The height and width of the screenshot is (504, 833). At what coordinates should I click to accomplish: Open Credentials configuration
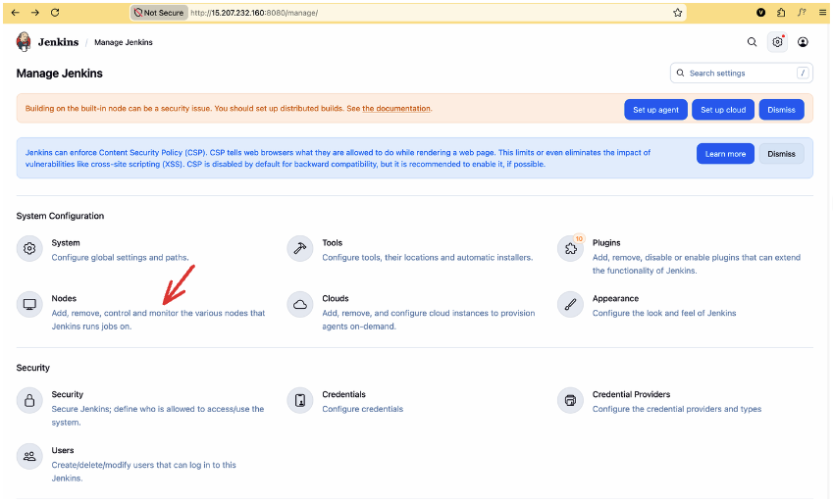point(343,394)
